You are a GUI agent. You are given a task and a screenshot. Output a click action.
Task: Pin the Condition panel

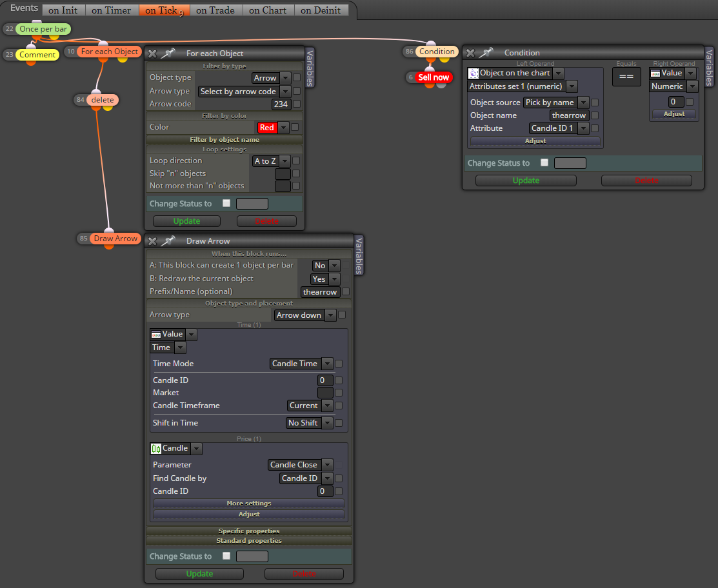click(486, 53)
